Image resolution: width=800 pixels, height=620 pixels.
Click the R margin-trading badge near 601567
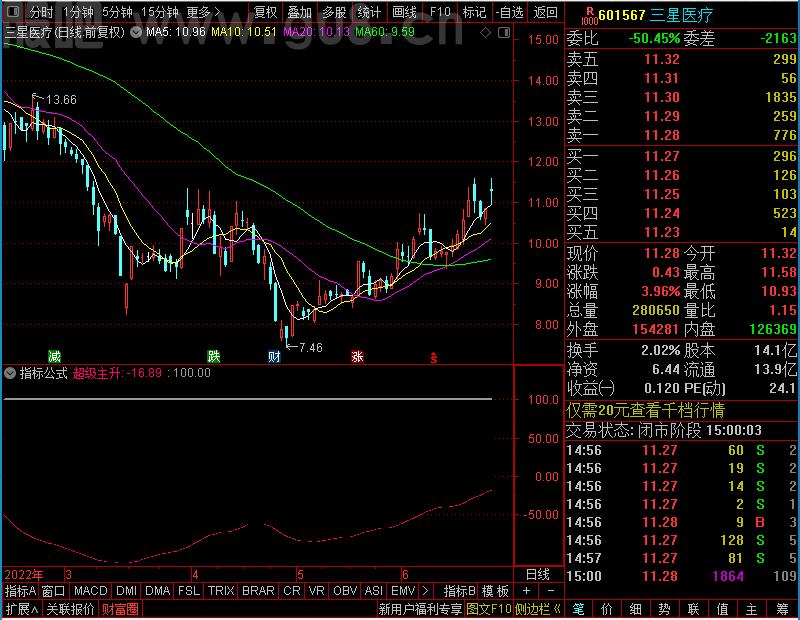click(x=589, y=15)
